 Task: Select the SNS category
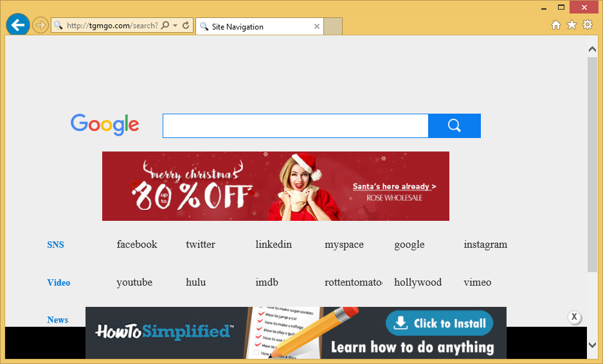click(x=56, y=245)
